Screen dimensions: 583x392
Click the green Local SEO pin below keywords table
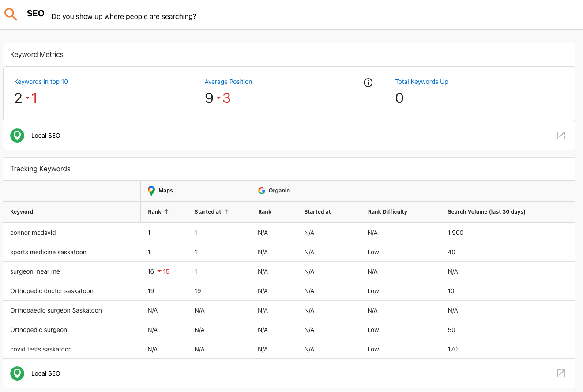17,373
